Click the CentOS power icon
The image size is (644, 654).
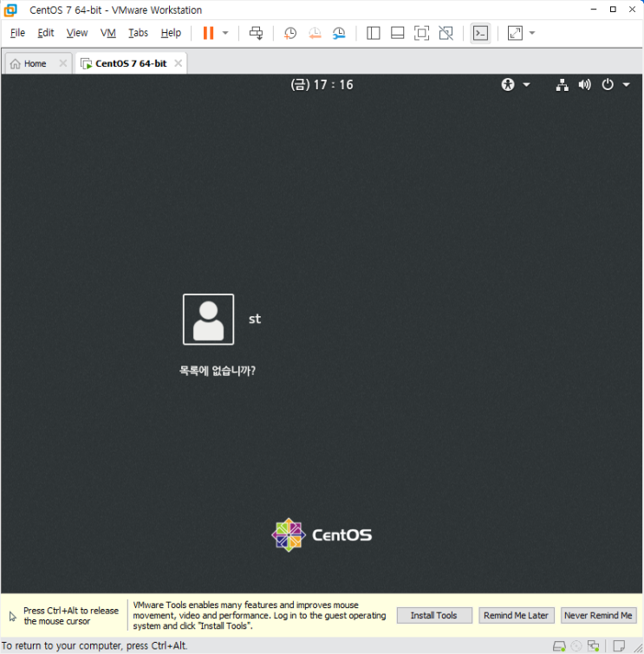tap(608, 85)
